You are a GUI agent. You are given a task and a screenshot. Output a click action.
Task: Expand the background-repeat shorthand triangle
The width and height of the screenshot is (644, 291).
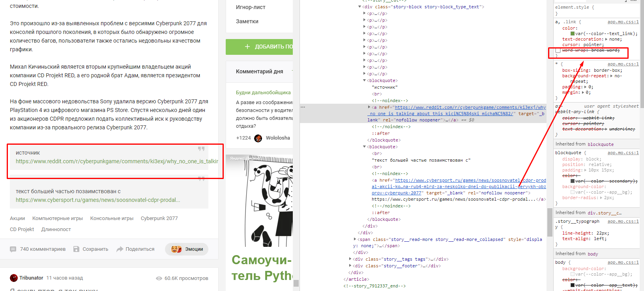pyautogui.click(x=612, y=76)
